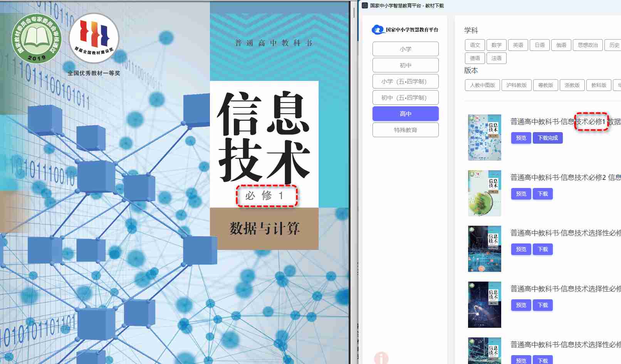
Task: Select the 初中 school level
Action: (x=405, y=65)
